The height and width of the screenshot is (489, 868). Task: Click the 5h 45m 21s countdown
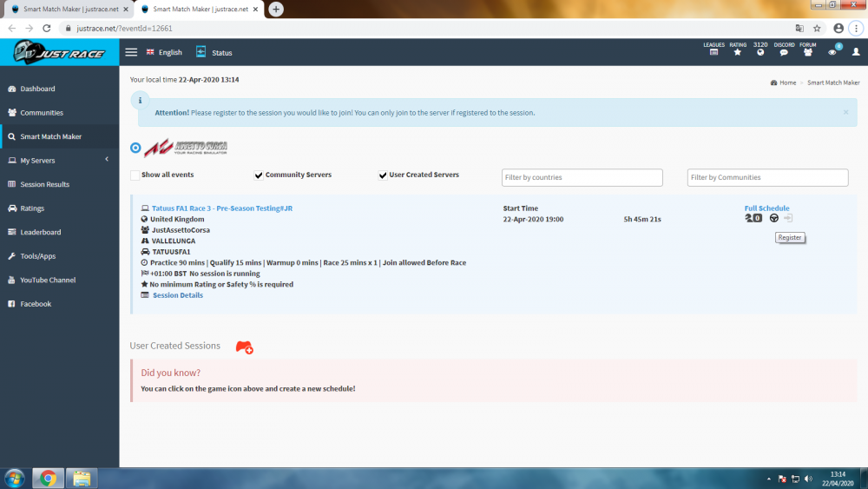click(x=642, y=219)
